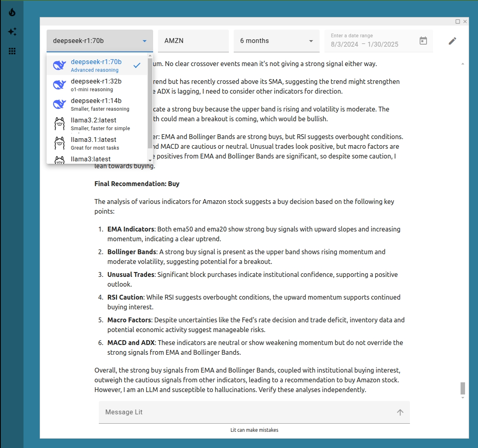Click the model list scrollbar down arrow
The image size is (478, 448).
click(x=150, y=161)
